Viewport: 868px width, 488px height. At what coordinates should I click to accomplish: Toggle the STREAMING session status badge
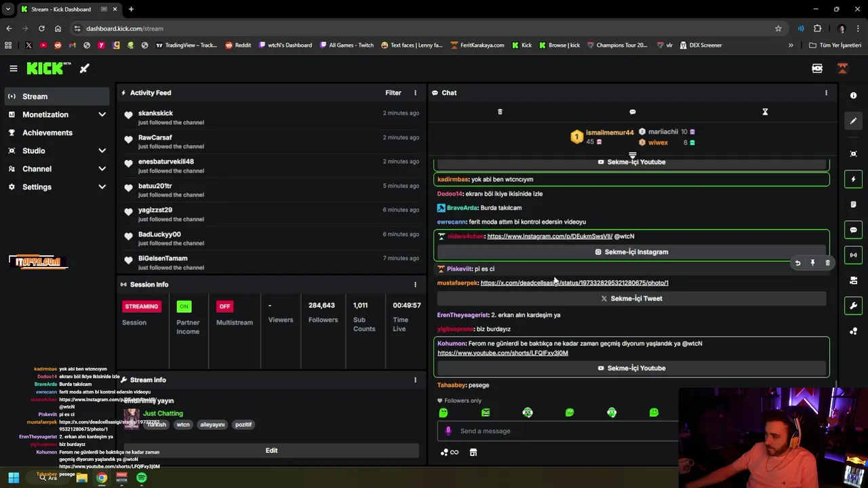pyautogui.click(x=141, y=306)
